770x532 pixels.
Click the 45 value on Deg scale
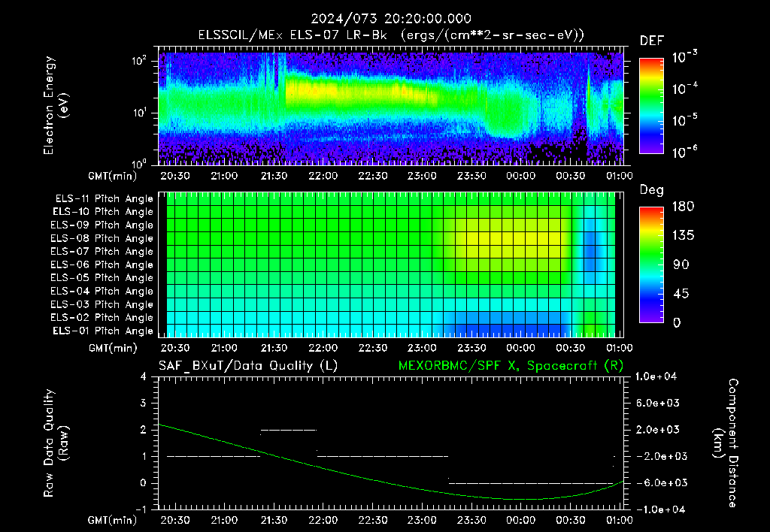pyautogui.click(x=683, y=294)
